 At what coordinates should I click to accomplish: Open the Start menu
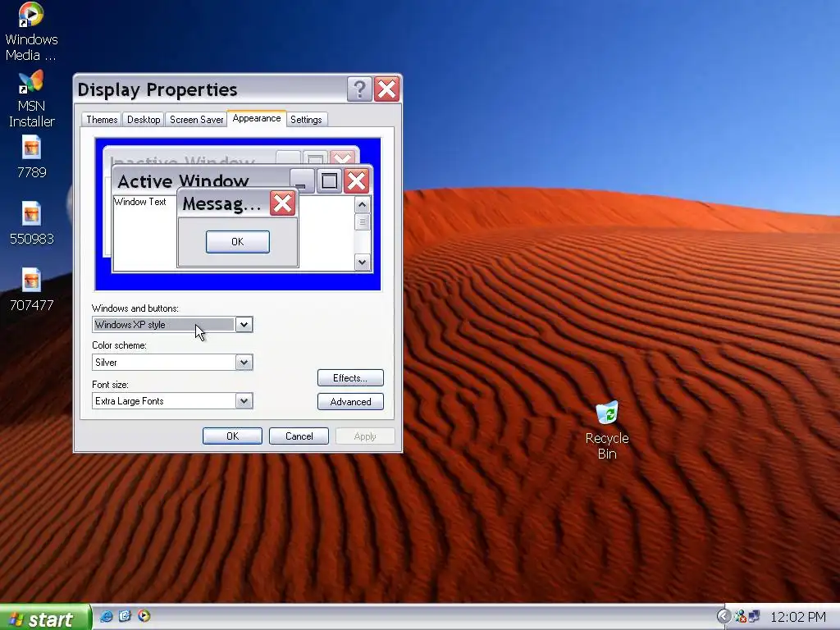click(45, 618)
